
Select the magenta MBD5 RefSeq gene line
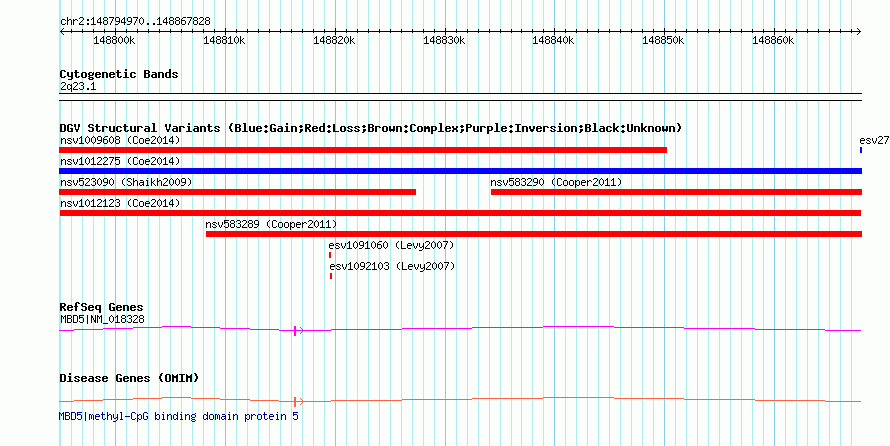tap(460, 329)
